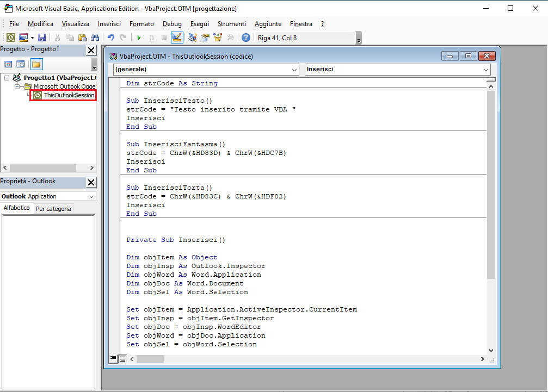Click the Toolbox wrench icon
The image size is (548, 392).
pyautogui.click(x=230, y=38)
